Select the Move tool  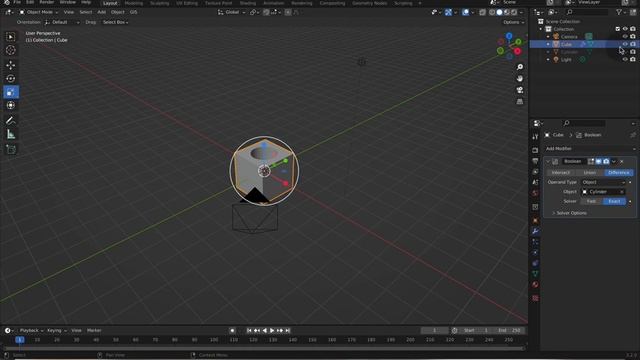click(11, 65)
